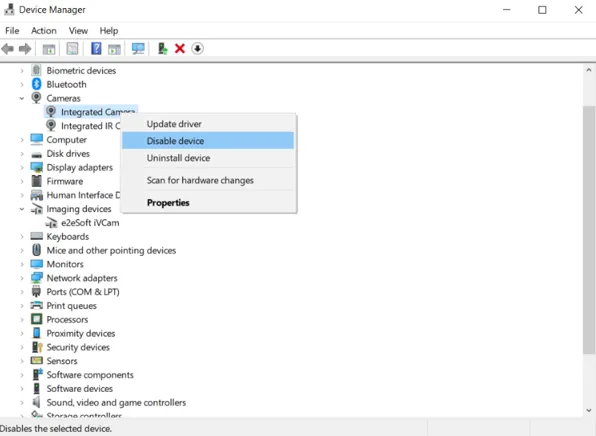Viewport: 596px width, 436px height.
Task: Click the scrollbar down arrow
Action: pos(588,411)
